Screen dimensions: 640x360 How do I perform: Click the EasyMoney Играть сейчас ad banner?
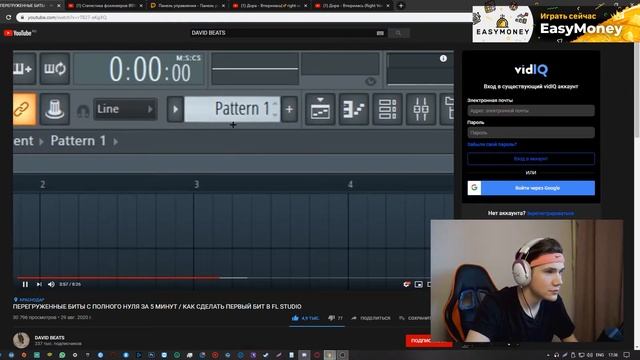[x=556, y=24]
